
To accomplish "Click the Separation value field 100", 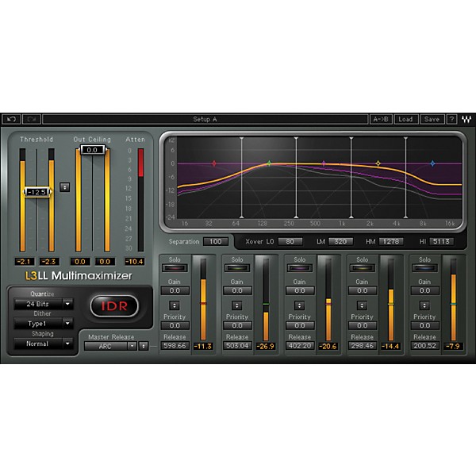I will (x=216, y=241).
